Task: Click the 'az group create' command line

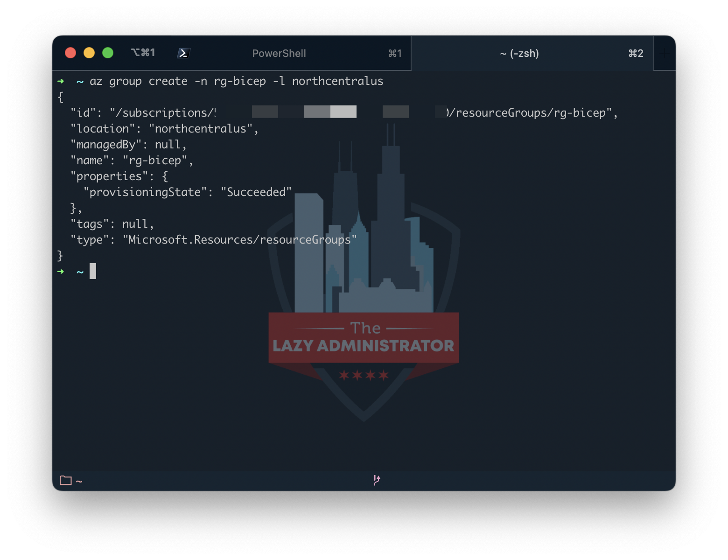Action: pos(236,81)
